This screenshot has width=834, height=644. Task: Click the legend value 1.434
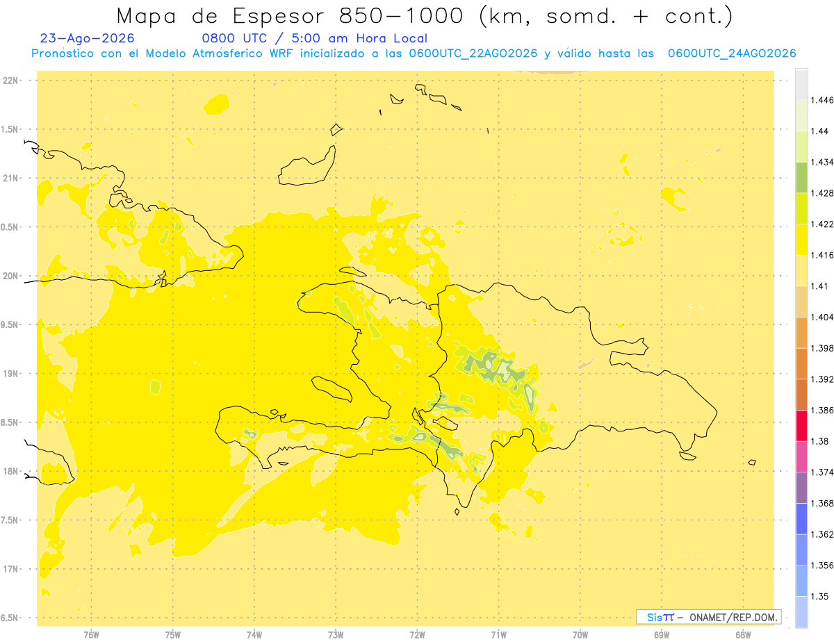[824, 162]
